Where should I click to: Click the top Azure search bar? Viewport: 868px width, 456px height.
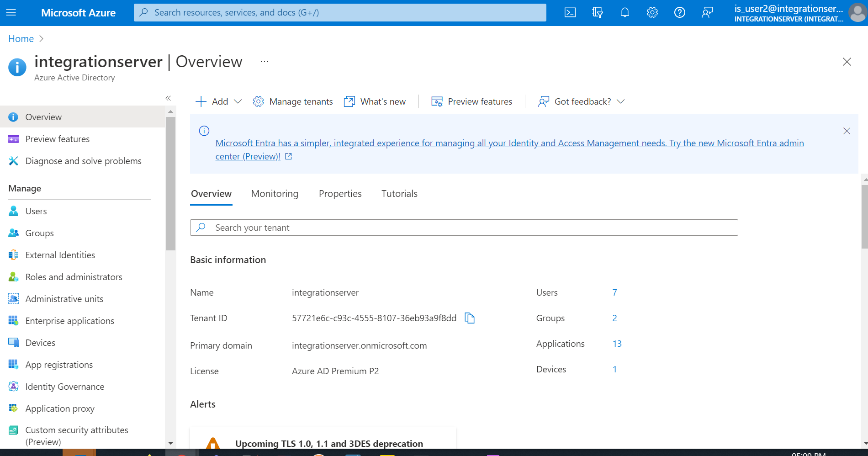click(x=340, y=12)
